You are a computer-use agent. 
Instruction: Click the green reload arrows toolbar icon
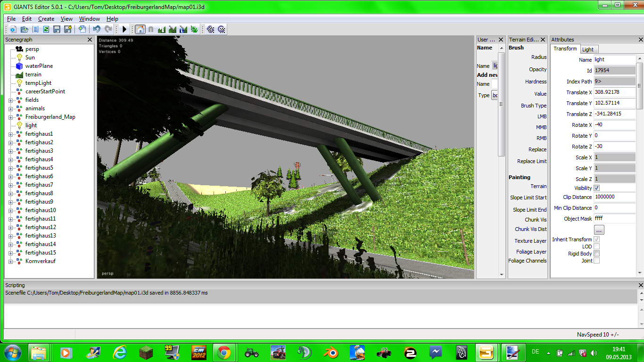click(x=46, y=29)
